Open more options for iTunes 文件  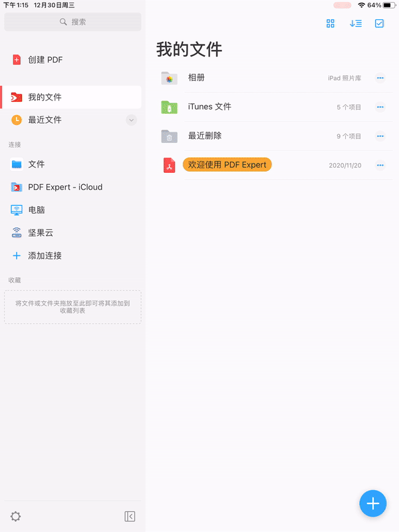click(x=380, y=107)
